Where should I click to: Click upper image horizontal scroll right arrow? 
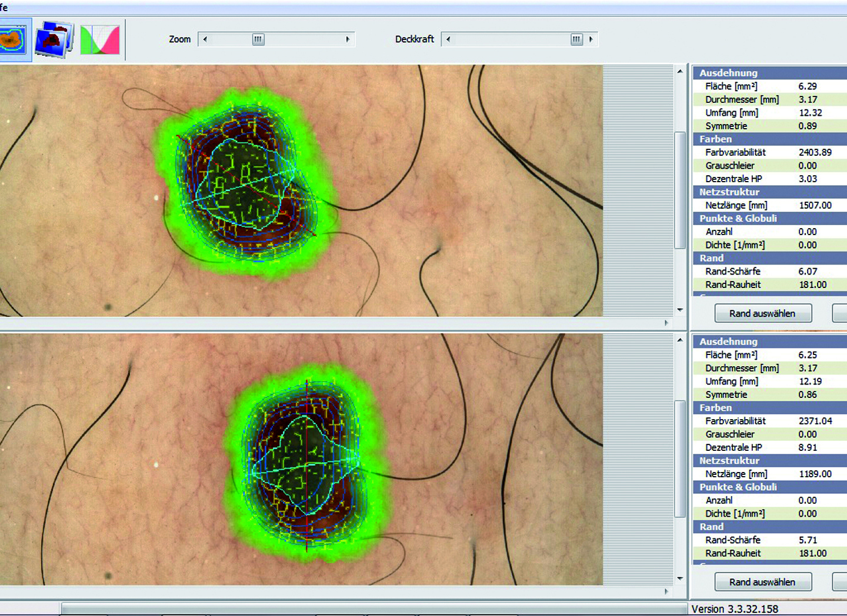[666, 323]
